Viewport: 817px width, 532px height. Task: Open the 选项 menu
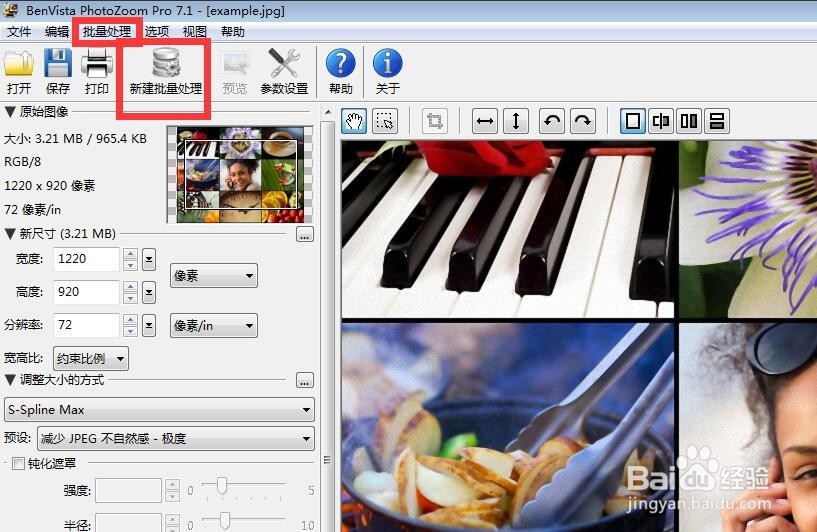click(156, 32)
